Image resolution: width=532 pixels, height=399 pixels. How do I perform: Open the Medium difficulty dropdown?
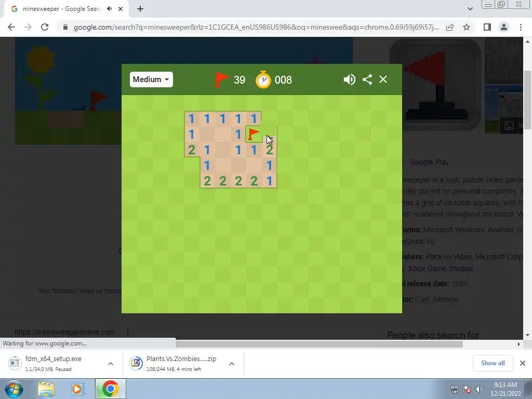click(x=151, y=79)
